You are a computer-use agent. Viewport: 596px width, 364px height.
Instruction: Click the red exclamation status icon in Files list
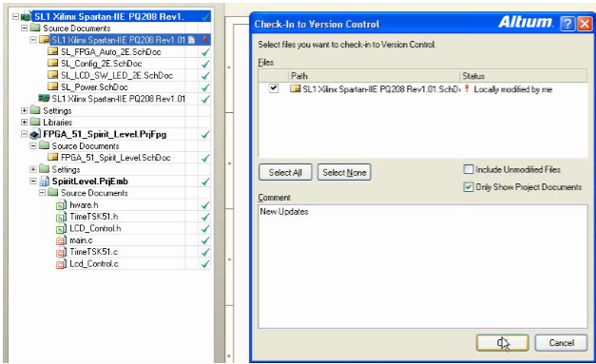click(467, 89)
